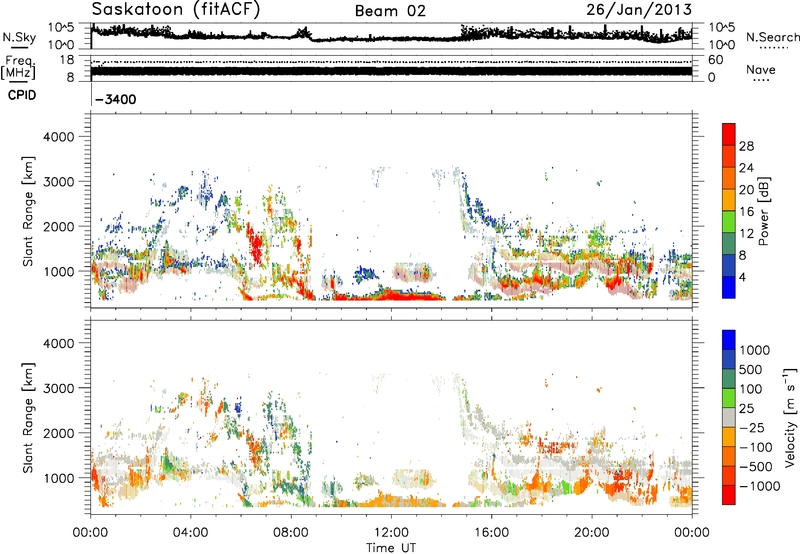Click the "-1000" label on the Velocity colorbar
This screenshot has height=554, width=800.
point(759,486)
